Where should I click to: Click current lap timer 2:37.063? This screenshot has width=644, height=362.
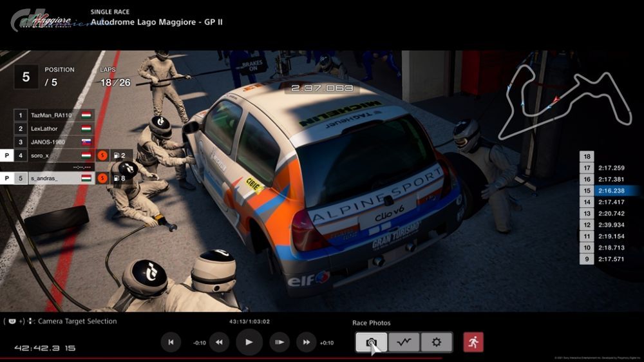(x=322, y=88)
